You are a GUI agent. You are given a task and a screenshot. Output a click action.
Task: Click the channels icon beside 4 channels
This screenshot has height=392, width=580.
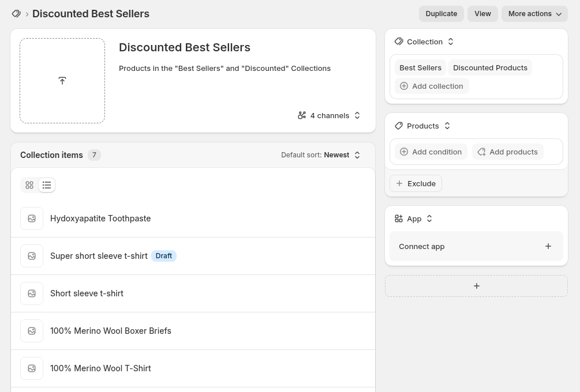coord(302,115)
